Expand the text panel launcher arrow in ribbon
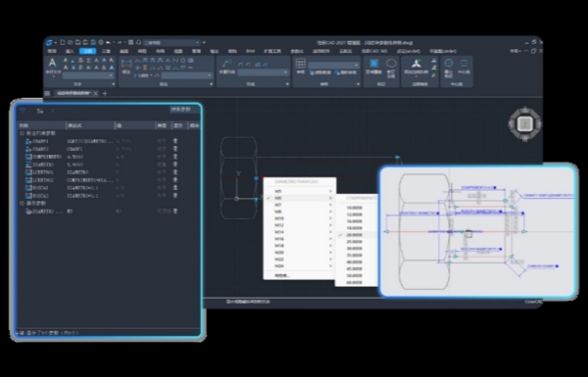This screenshot has height=377, width=588. pos(114,84)
